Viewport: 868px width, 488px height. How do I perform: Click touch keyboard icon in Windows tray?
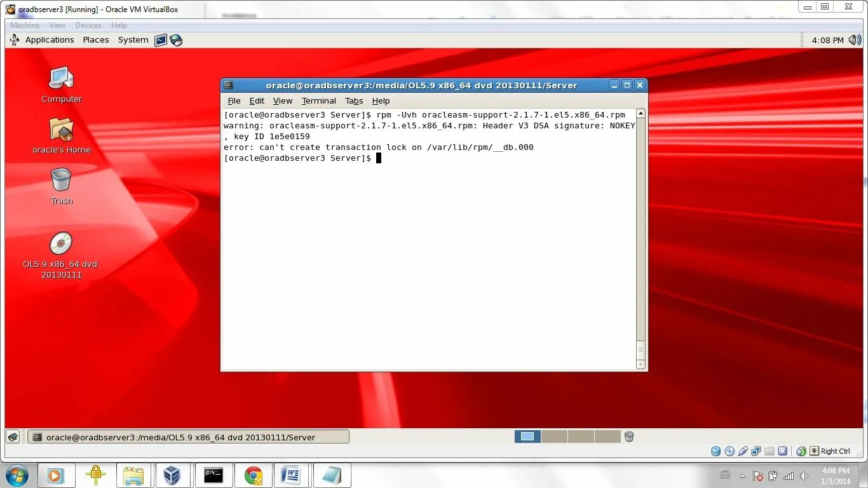tap(725, 475)
